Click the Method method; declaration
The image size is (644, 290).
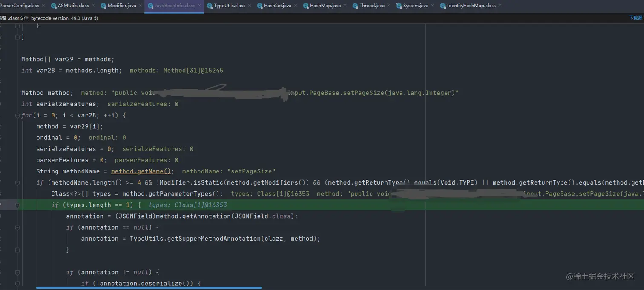click(x=47, y=93)
